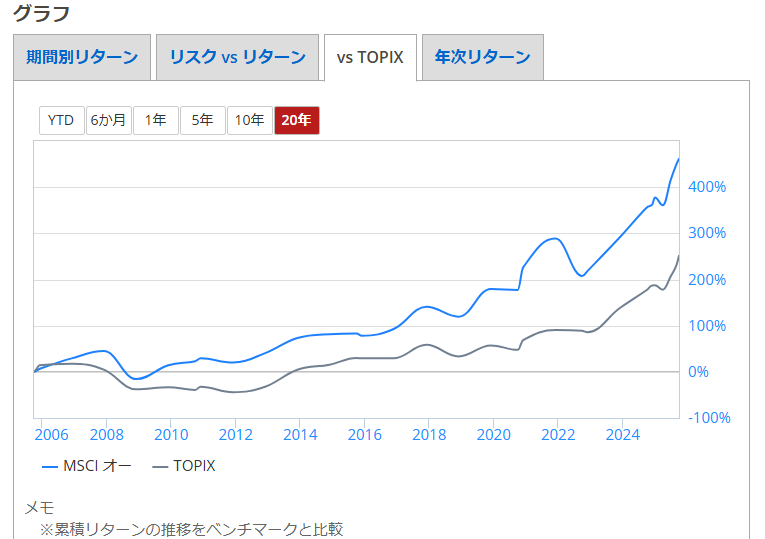Viewport: 765px width, 539px height.
Task: Toggle the TOPIX legend label
Action: tap(194, 465)
